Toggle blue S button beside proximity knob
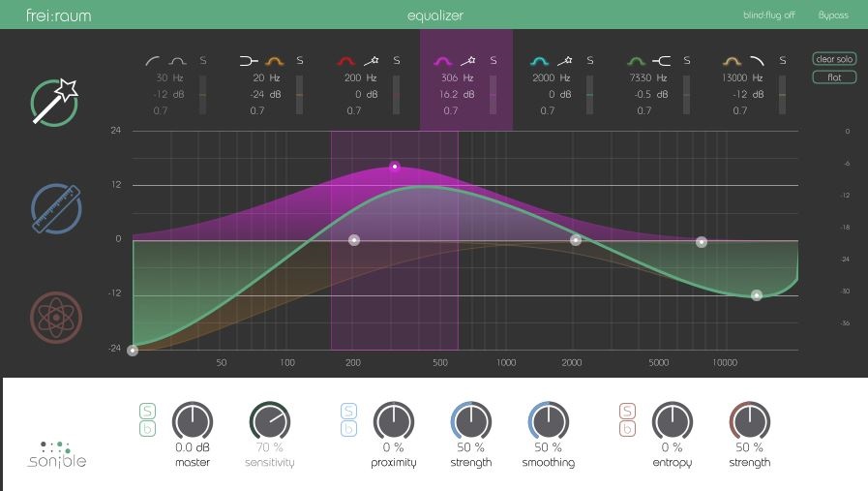 348,411
